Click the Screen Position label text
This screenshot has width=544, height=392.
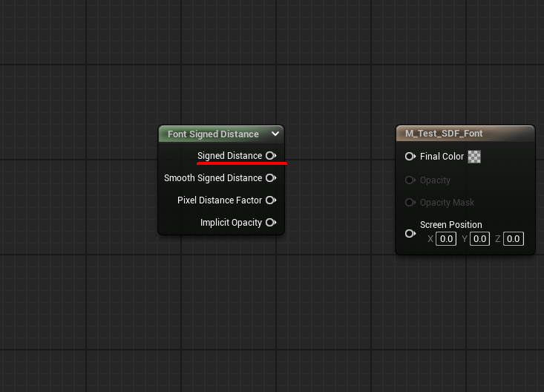coord(450,225)
